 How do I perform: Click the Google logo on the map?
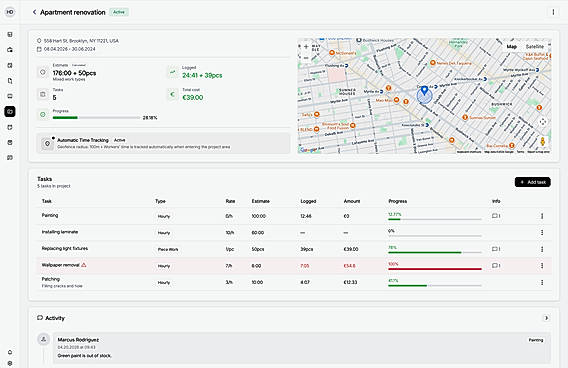[308, 150]
